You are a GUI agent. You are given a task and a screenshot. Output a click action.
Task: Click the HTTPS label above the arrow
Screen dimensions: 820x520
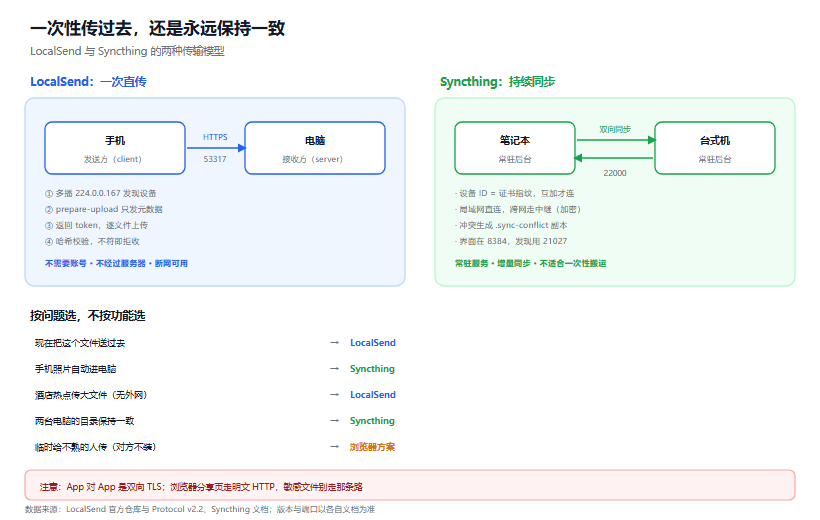[215, 137]
